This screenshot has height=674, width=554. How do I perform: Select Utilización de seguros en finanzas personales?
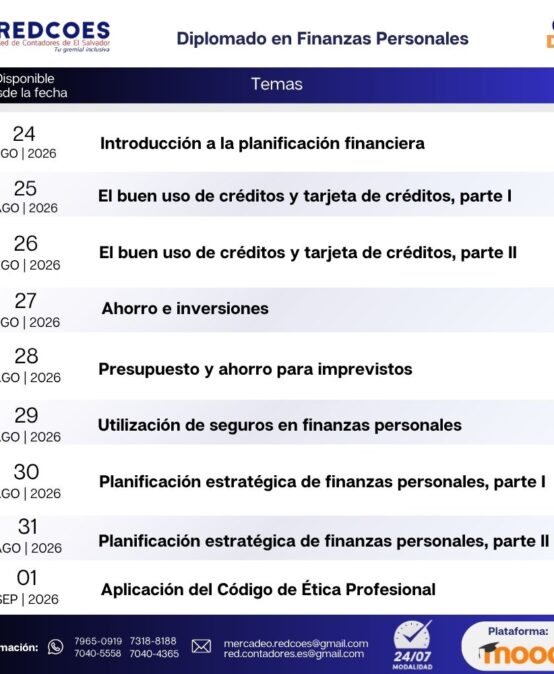click(280, 425)
